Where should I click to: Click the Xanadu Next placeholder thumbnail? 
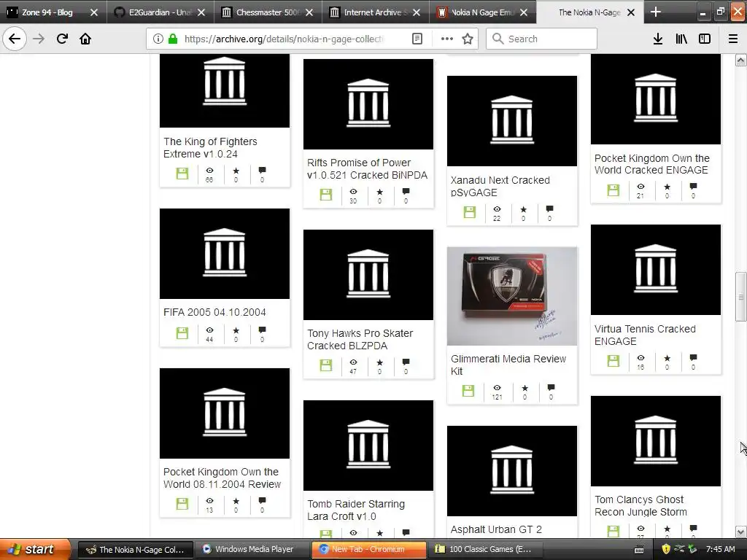512,120
